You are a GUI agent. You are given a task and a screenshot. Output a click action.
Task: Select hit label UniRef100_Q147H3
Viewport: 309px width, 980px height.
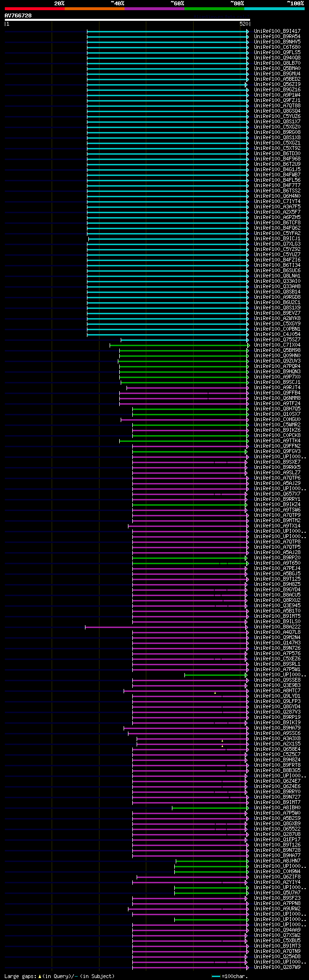click(x=277, y=643)
